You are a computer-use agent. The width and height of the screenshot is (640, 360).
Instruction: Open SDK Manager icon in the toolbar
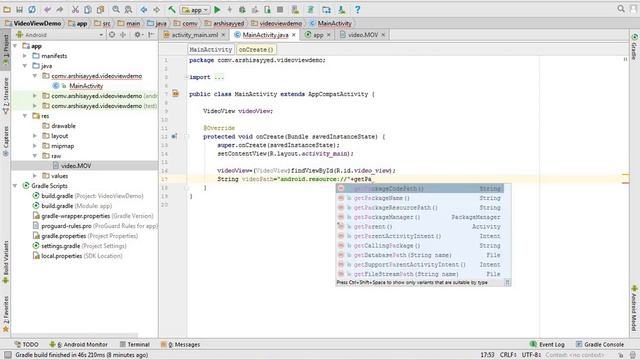click(342, 9)
